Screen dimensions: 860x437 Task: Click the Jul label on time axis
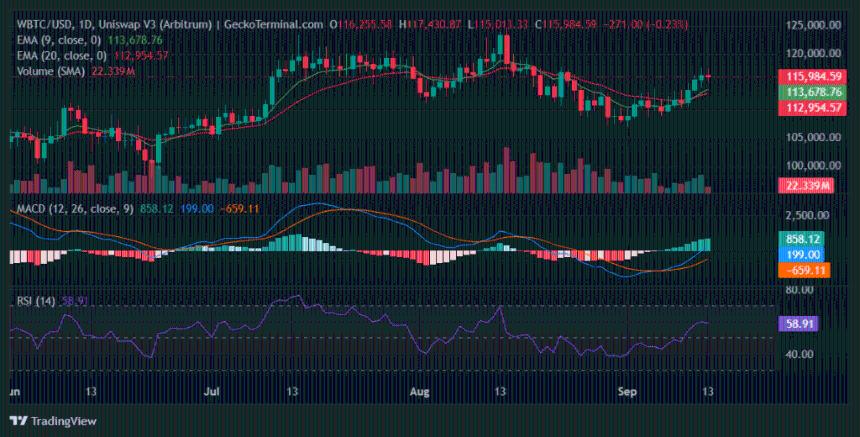click(212, 393)
